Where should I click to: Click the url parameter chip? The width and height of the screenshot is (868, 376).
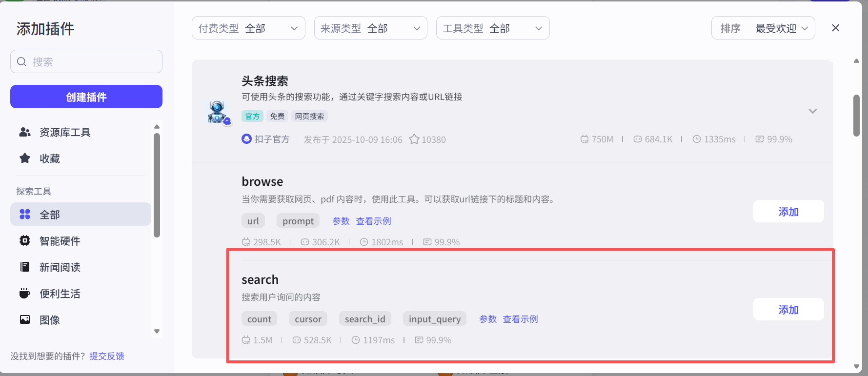coord(253,221)
